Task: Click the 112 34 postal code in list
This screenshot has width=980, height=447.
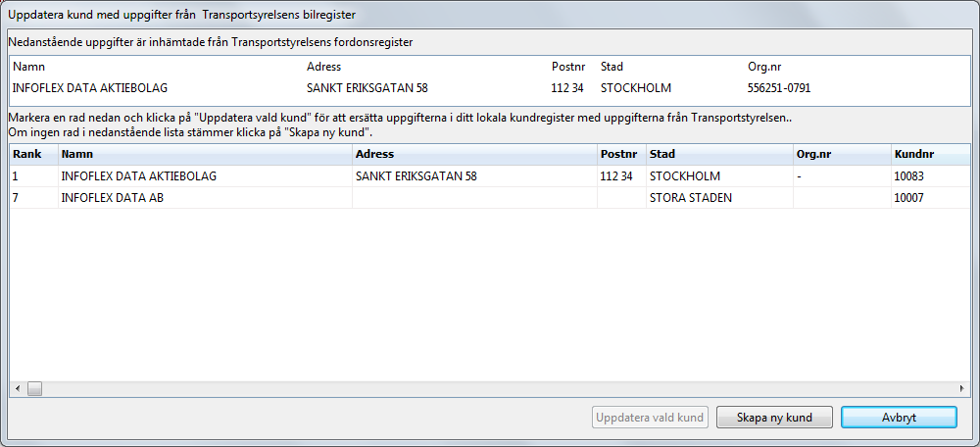Action: point(621,176)
